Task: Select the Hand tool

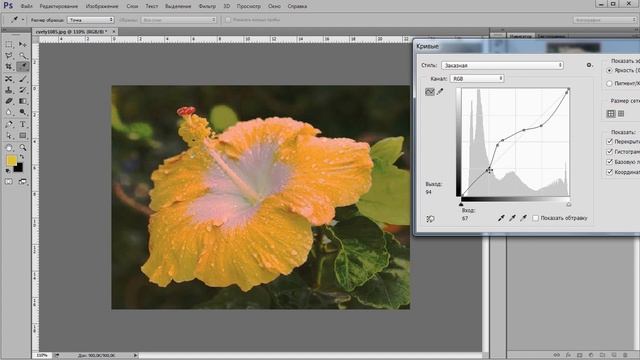Action: click(x=9, y=147)
